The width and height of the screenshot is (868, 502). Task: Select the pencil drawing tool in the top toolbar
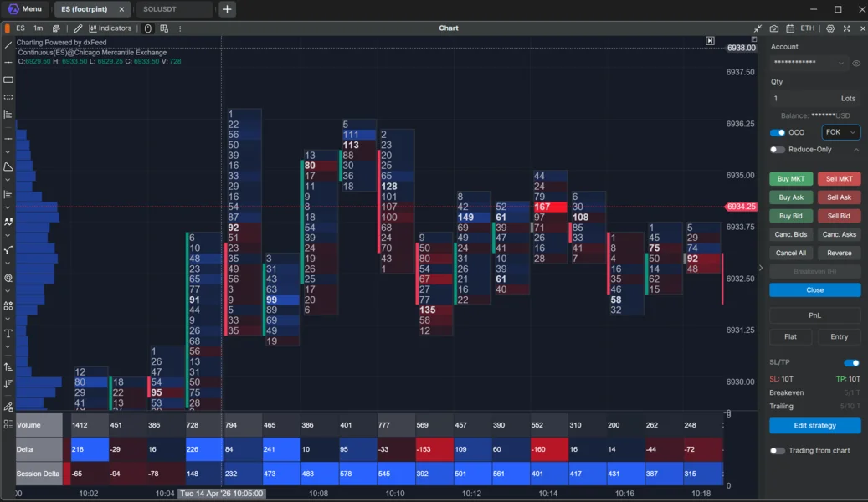point(78,28)
